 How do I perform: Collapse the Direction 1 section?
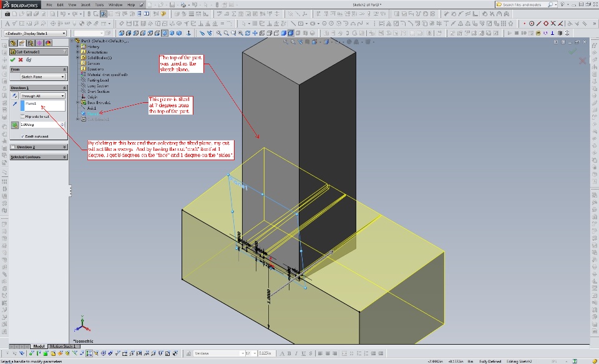tap(64, 88)
